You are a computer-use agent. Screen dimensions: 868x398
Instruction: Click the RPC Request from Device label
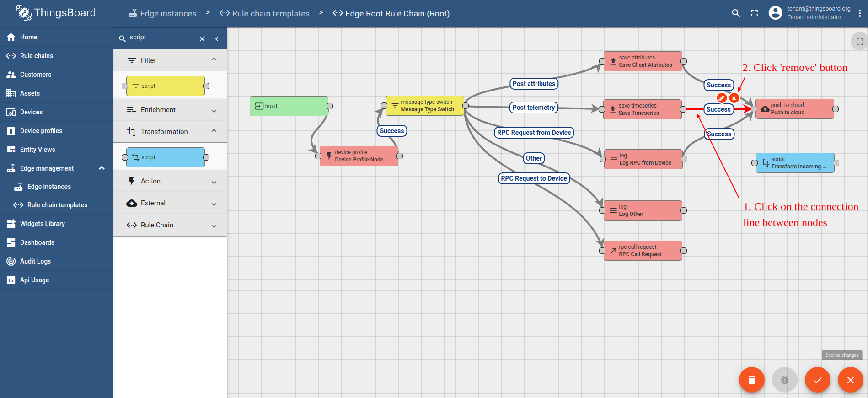534,133
